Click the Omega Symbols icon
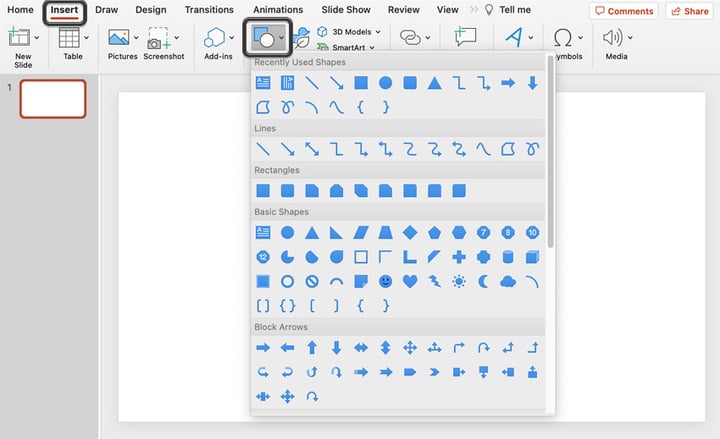 pos(562,38)
